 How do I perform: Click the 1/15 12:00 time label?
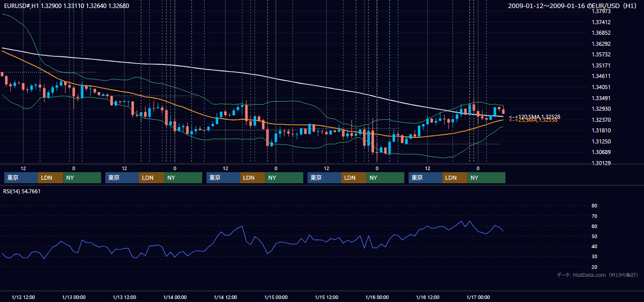click(327, 297)
